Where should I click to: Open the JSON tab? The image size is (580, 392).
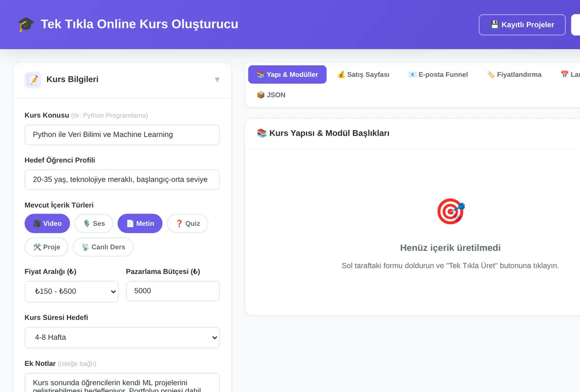point(271,95)
